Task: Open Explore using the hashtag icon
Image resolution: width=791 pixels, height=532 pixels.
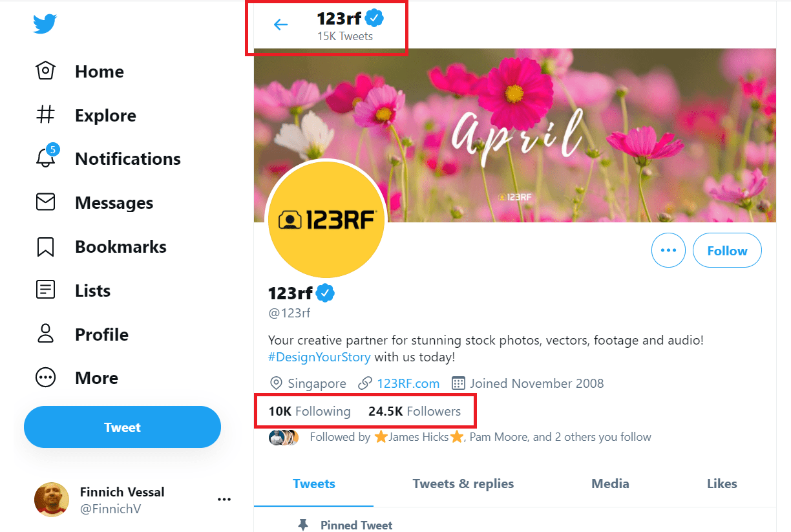Action: pyautogui.click(x=45, y=115)
